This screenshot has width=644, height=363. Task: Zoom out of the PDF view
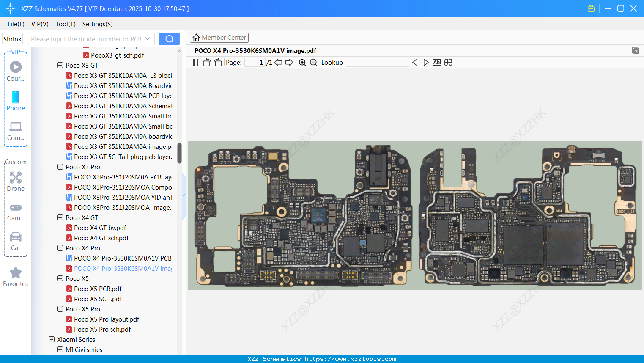pos(313,62)
